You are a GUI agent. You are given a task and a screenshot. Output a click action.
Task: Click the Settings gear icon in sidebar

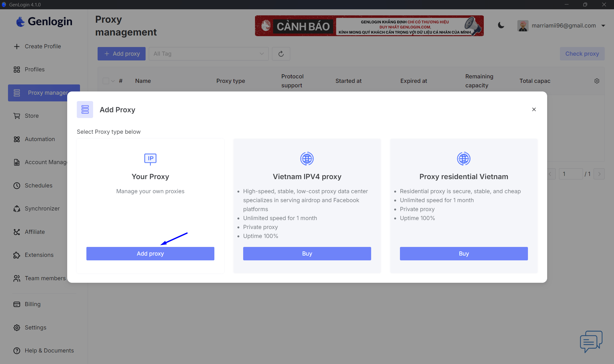pos(17,328)
